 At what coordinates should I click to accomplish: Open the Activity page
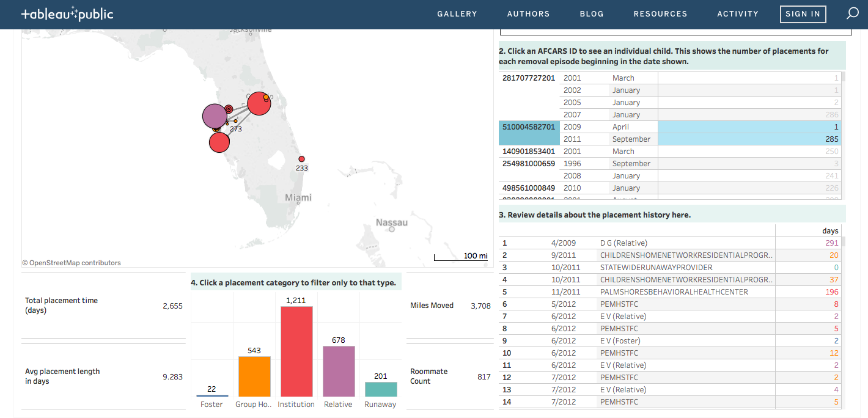(x=738, y=14)
